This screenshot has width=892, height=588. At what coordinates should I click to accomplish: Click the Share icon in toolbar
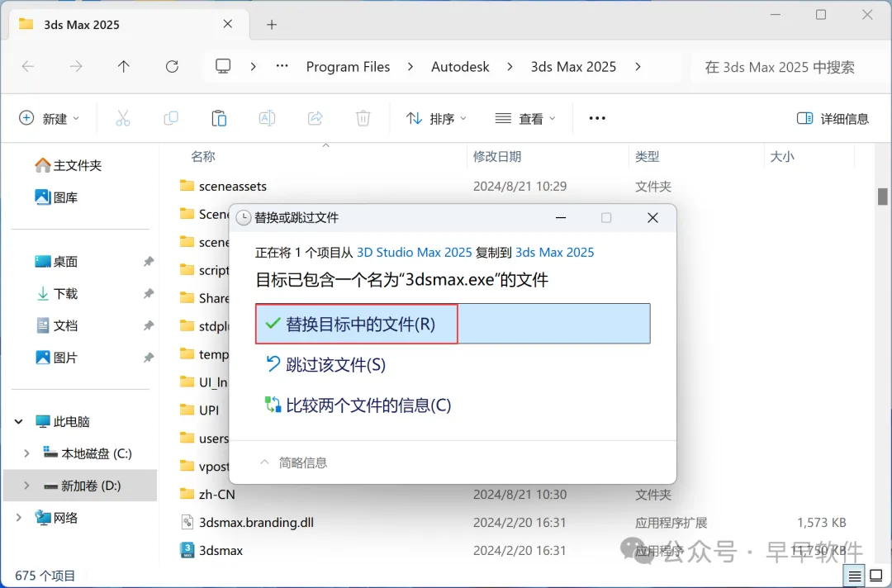pos(316,118)
